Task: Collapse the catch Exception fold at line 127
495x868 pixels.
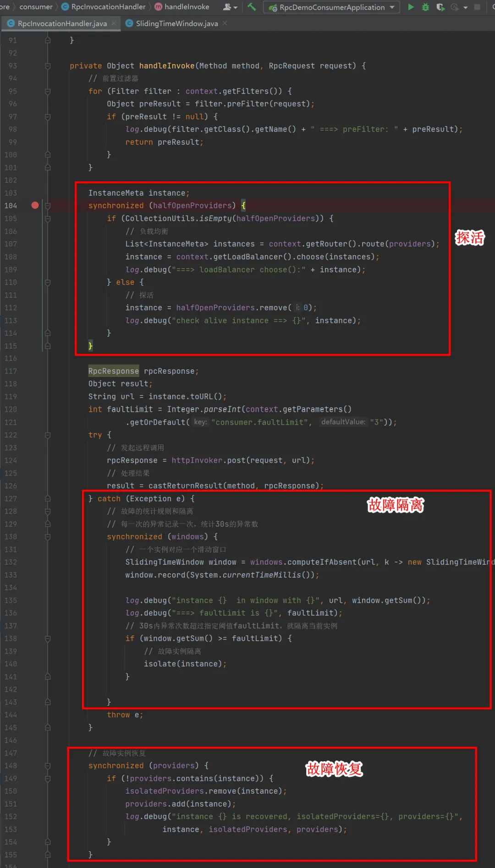Action: coord(48,498)
